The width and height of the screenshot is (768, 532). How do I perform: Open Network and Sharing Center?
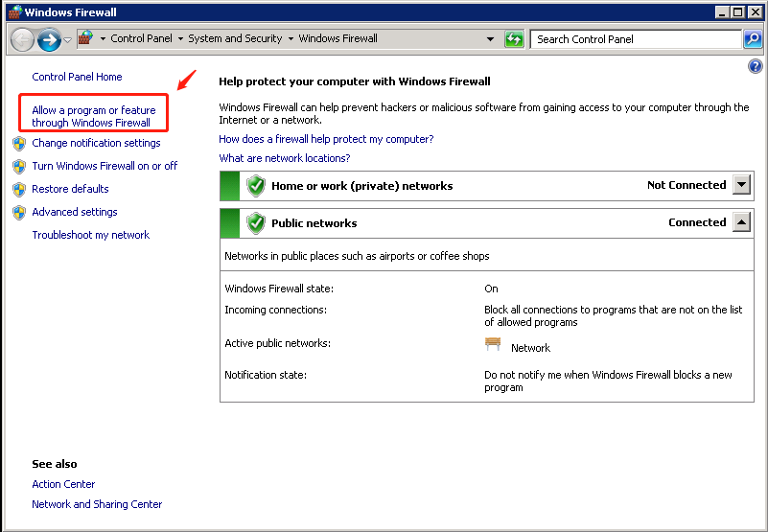[97, 504]
